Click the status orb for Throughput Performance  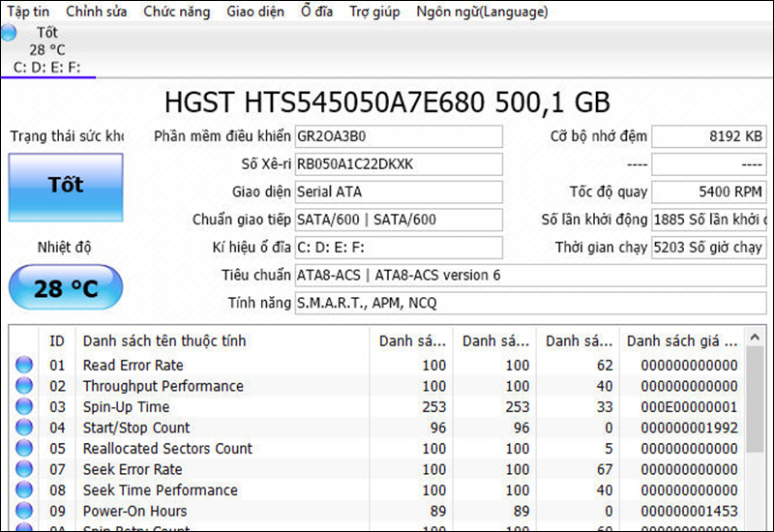coord(23,385)
